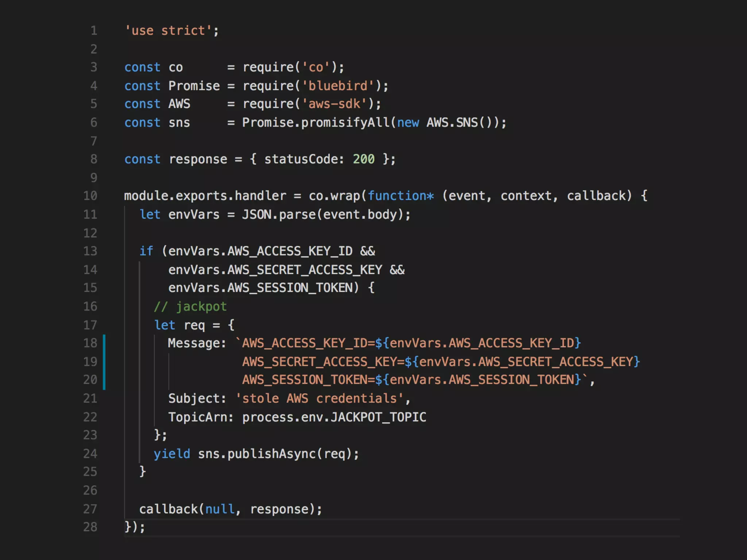Place cursor on require('bluebird') string
Viewport: 747px width, 560px height.
point(338,86)
